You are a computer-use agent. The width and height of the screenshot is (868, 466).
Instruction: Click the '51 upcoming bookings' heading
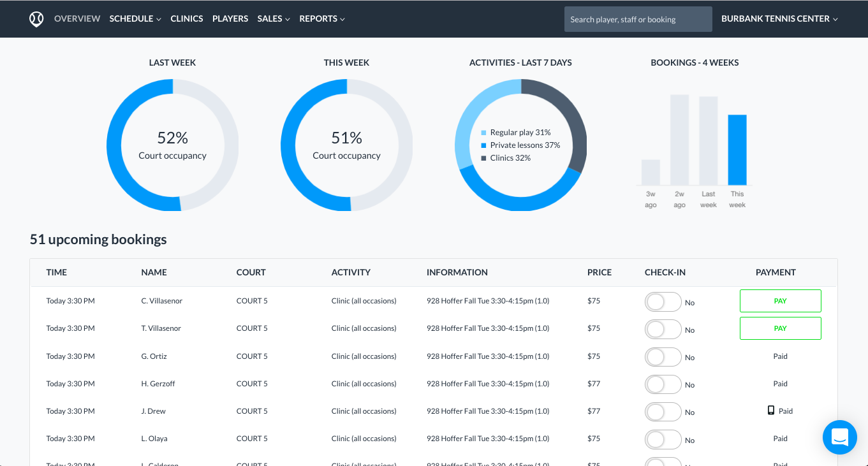tap(98, 240)
